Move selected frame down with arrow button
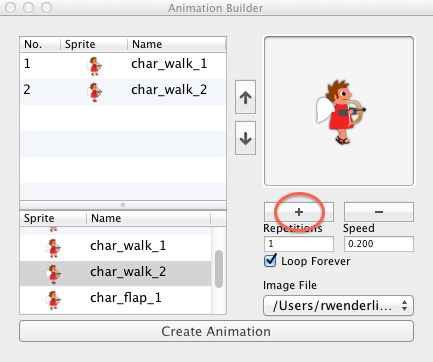Viewport: 433px width, 362px height. 245,138
